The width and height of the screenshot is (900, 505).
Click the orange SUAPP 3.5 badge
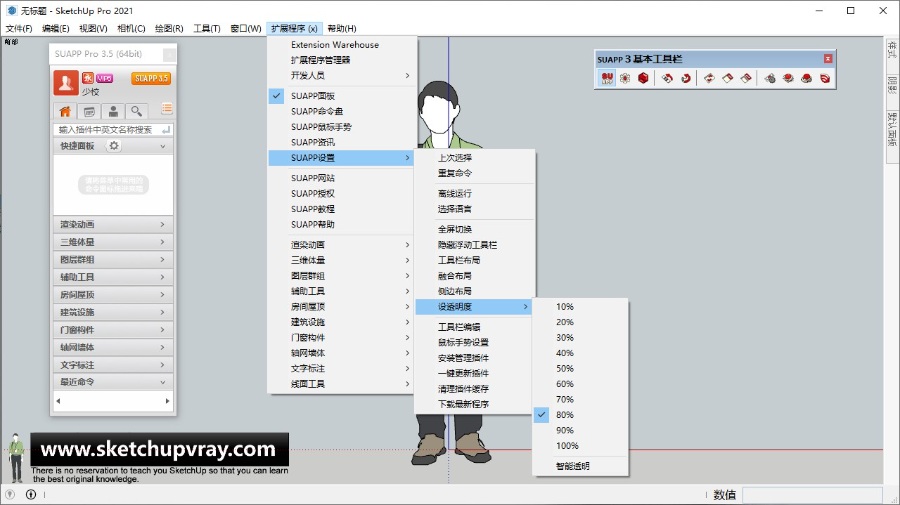(x=151, y=78)
